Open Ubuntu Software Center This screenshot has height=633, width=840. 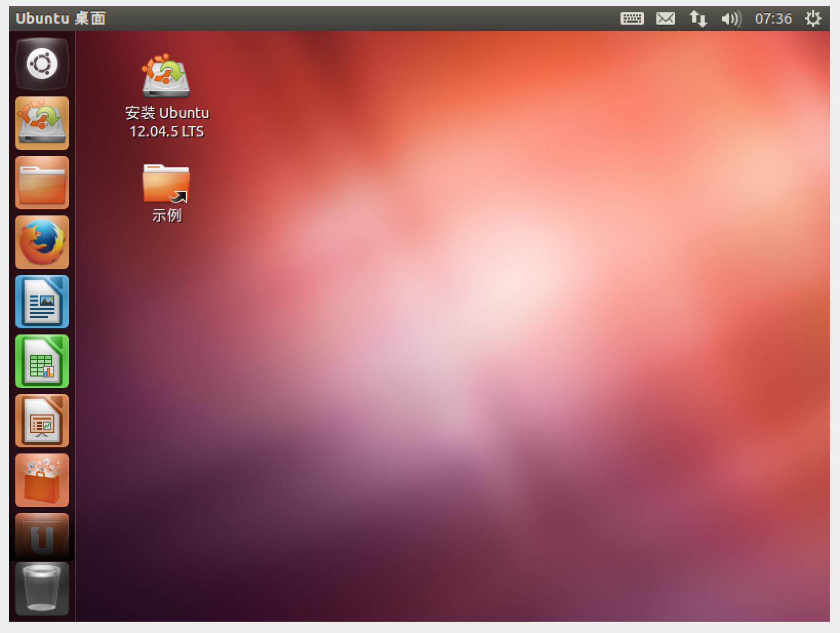coord(42,480)
